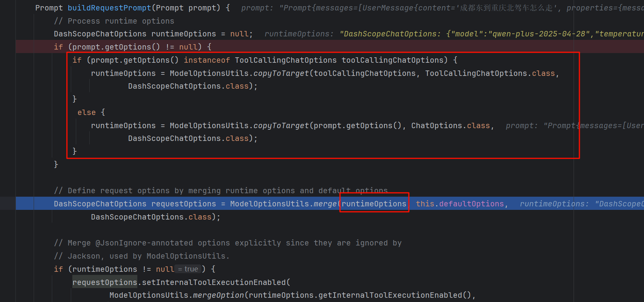This screenshot has height=302, width=644.
Task: Click the instanceof keyword
Action: 207,60
